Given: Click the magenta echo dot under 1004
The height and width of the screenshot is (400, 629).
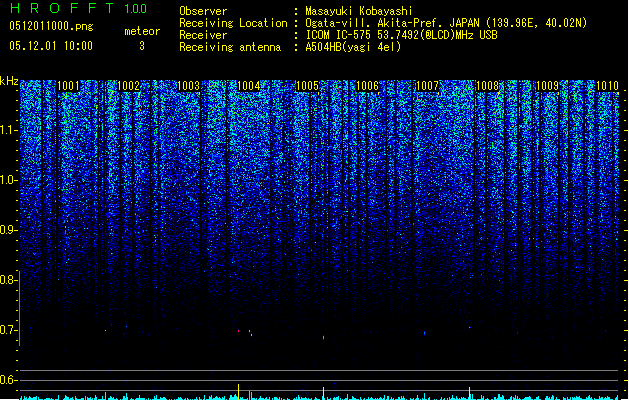Looking at the screenshot, I should coord(239,331).
